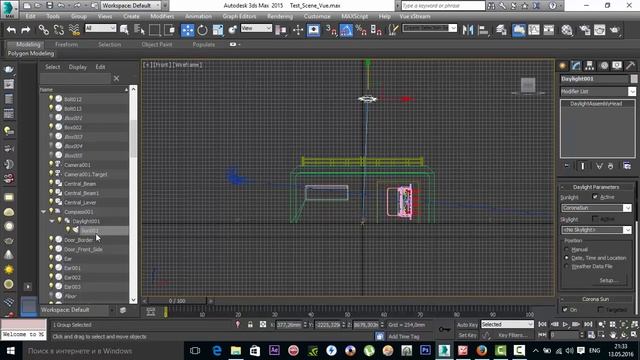Image resolution: width=640 pixels, height=360 pixels.
Task: Toggle the Percent Snap icon
Action: tap(361, 30)
